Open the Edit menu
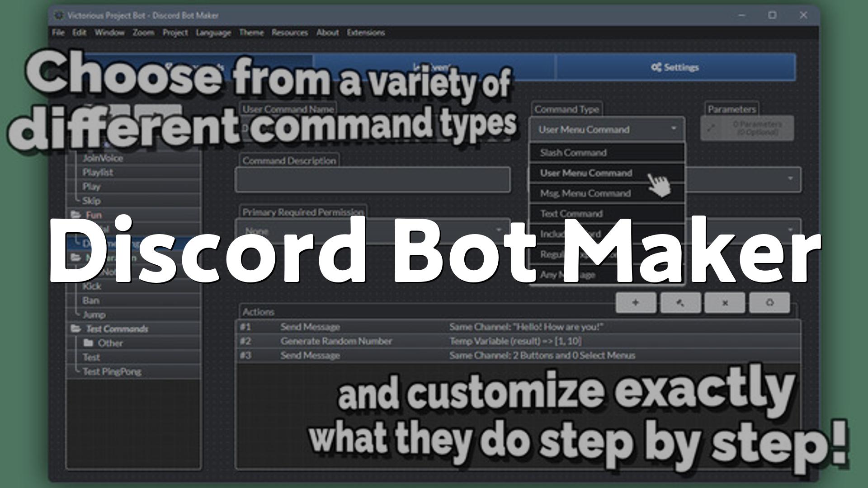868x488 pixels. point(79,33)
